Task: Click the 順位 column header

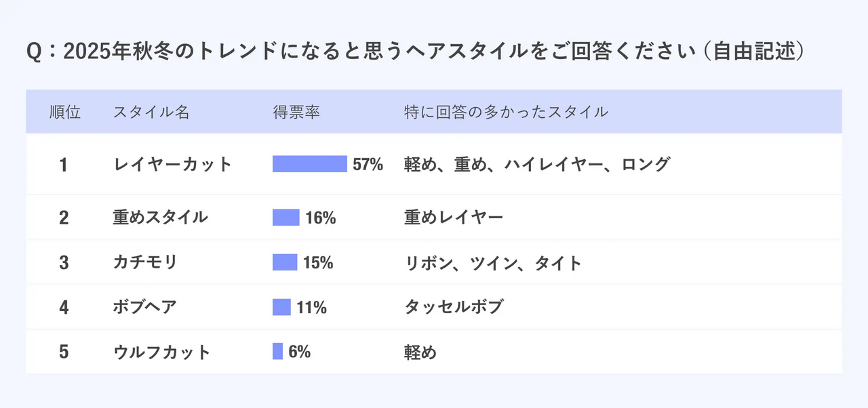Action: click(x=64, y=113)
